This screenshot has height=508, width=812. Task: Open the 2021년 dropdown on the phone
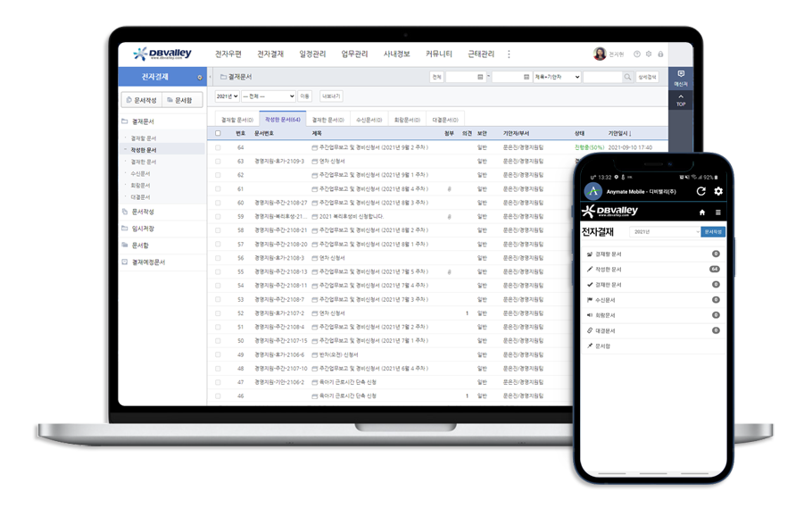pos(665,232)
